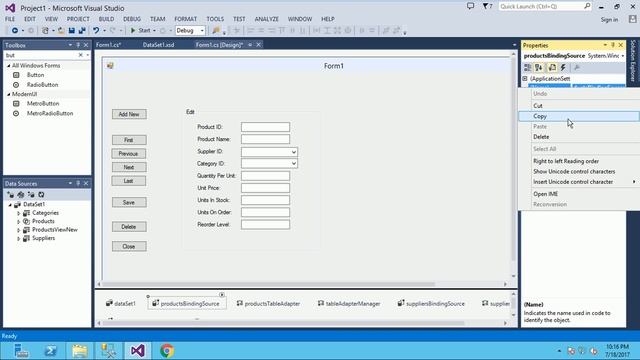
Task: Click the Start debugging button
Action: 140,31
